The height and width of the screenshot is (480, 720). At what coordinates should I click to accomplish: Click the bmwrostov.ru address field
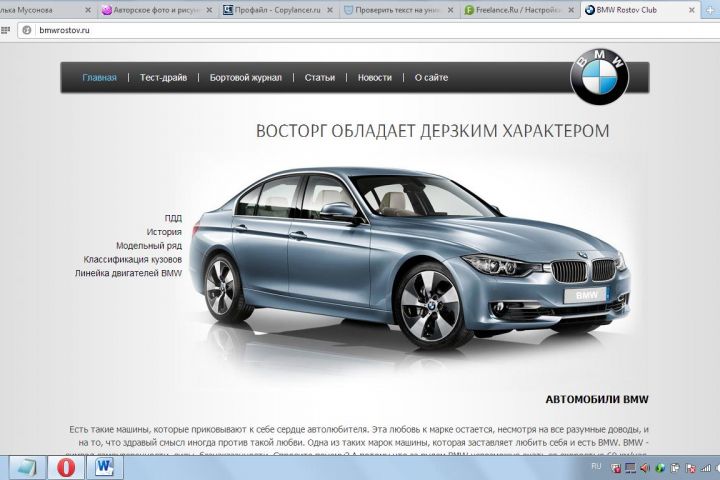pyautogui.click(x=368, y=30)
